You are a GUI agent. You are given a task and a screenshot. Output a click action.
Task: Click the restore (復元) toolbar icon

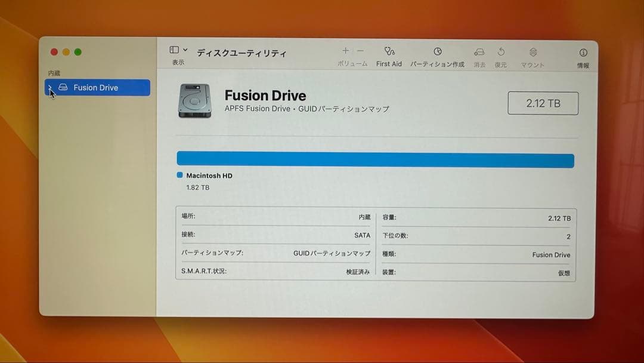pos(501,52)
